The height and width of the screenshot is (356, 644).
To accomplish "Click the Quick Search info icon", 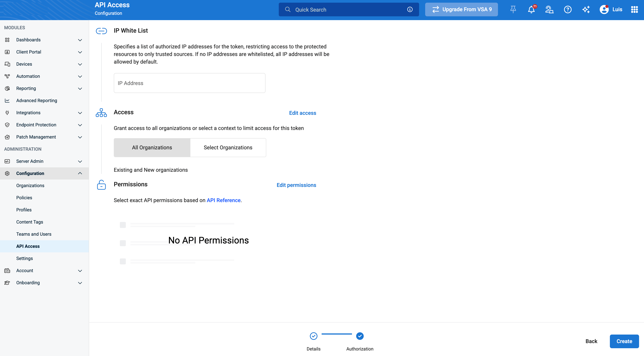I will tap(410, 9).
